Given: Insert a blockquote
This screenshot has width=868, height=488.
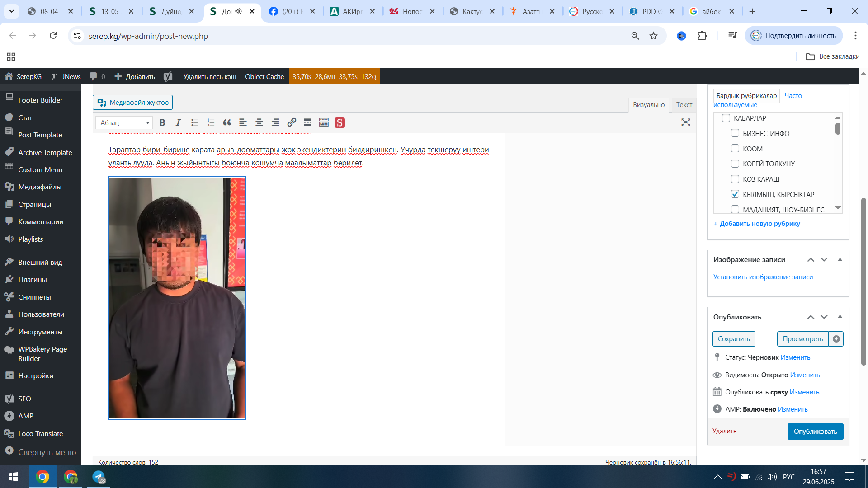Looking at the screenshot, I should [x=227, y=122].
